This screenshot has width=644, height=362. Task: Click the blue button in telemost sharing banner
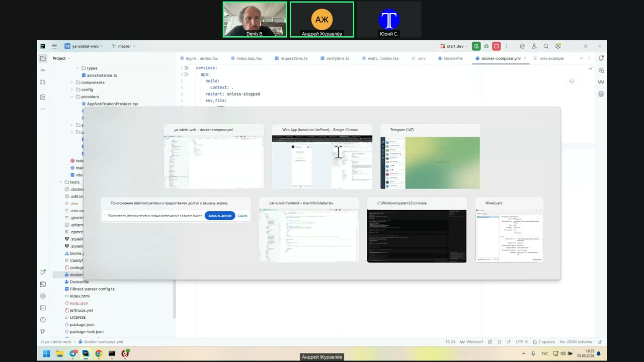[x=219, y=216]
